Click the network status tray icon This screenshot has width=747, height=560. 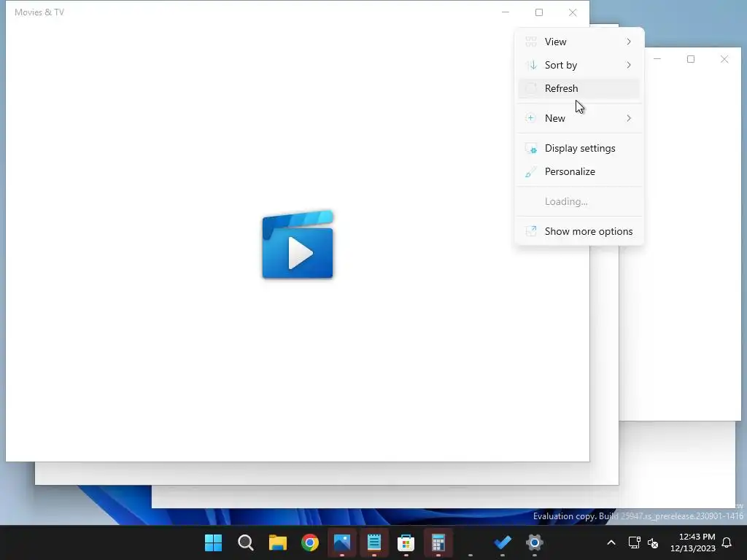click(634, 542)
